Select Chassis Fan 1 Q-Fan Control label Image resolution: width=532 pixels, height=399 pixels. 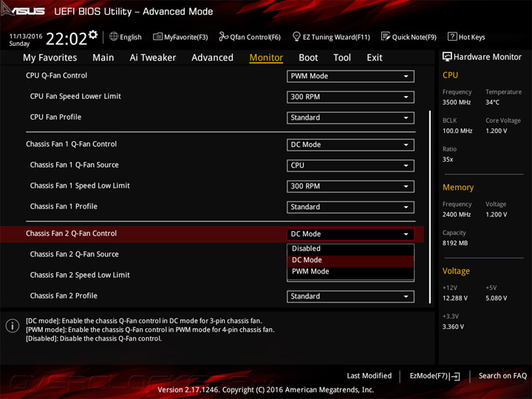pos(71,145)
